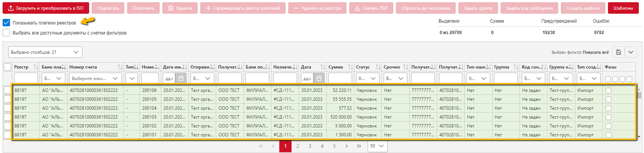The image size is (644, 153).
Task: Click the 'Скачать PDF' button
Action: click(x=371, y=8)
